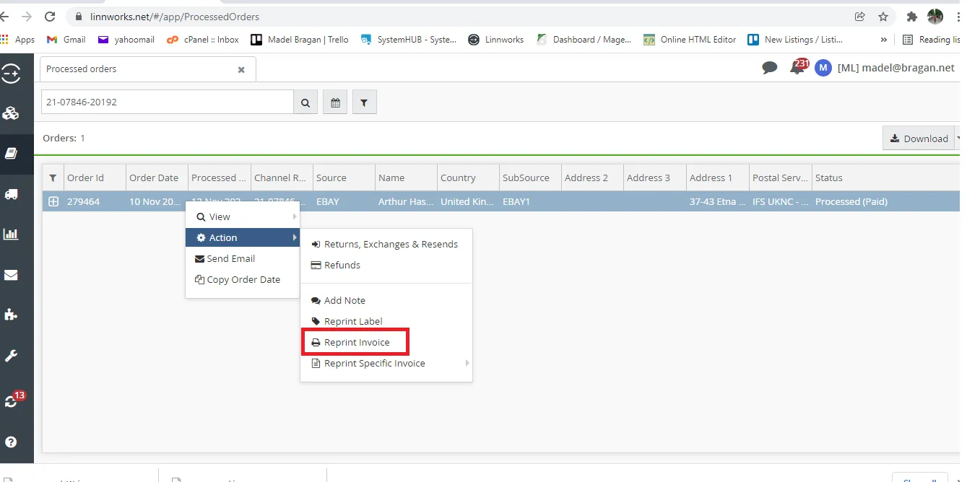
Task: Open the Settings wrench sidebar icon
Action: coord(11,356)
